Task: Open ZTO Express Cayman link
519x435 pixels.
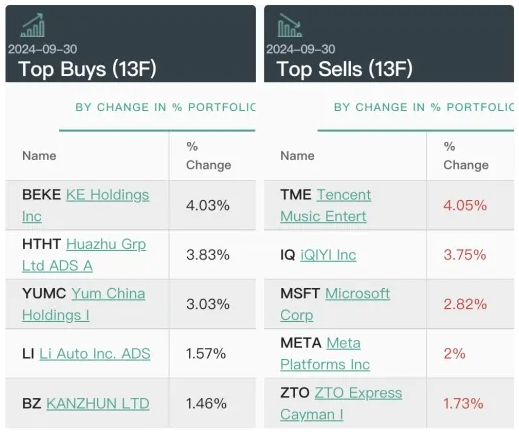Action: pyautogui.click(x=341, y=403)
